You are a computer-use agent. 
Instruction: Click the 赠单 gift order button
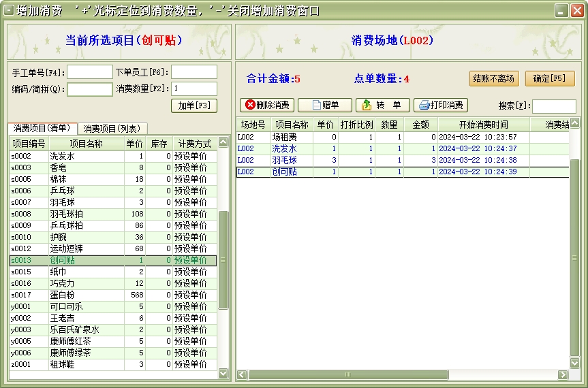(325, 105)
